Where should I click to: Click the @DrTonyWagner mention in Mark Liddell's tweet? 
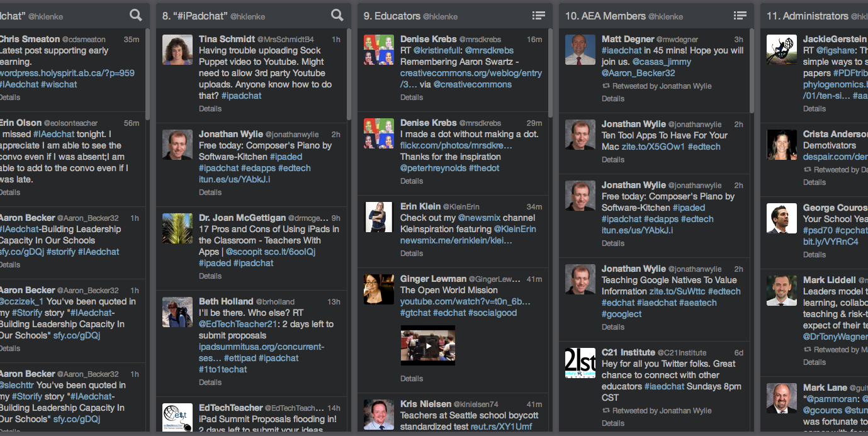tap(835, 337)
